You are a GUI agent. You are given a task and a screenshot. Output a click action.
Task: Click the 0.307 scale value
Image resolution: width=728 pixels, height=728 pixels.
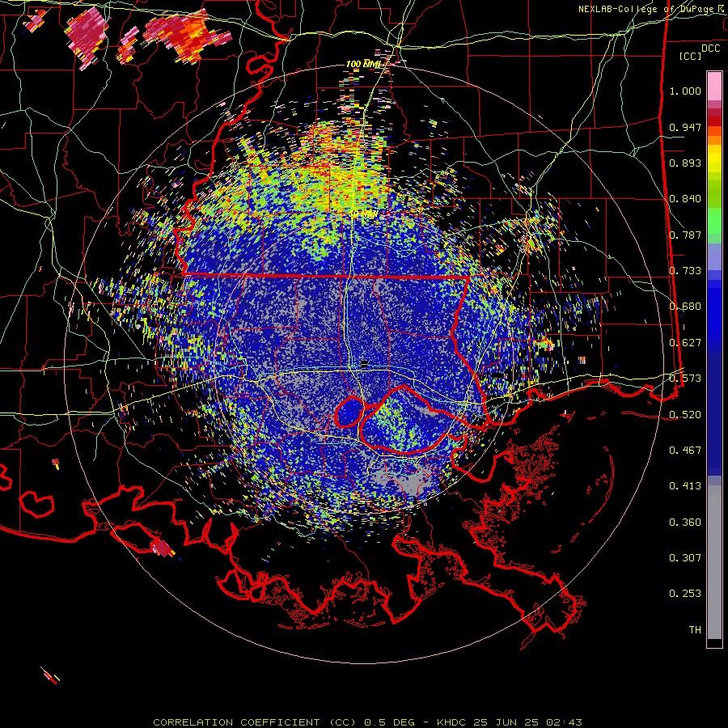click(685, 558)
